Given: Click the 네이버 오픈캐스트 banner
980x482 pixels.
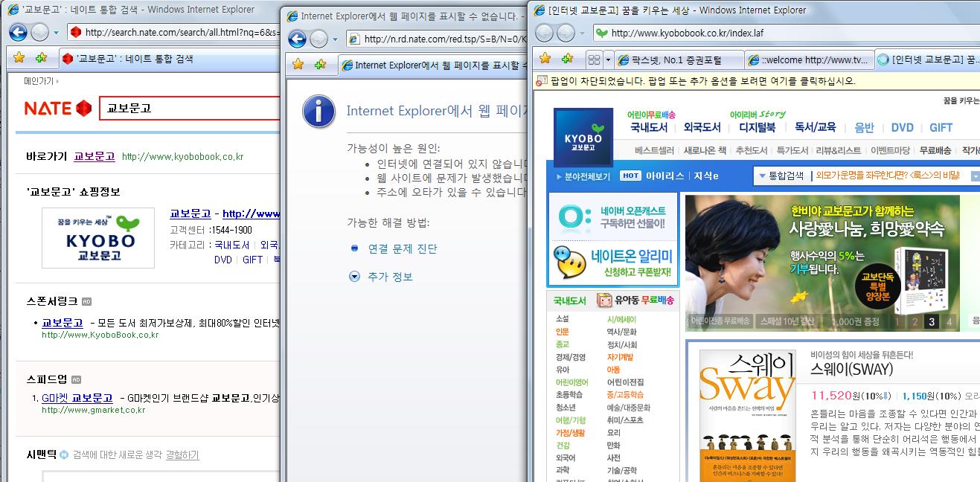Looking at the screenshot, I should 612,216.
